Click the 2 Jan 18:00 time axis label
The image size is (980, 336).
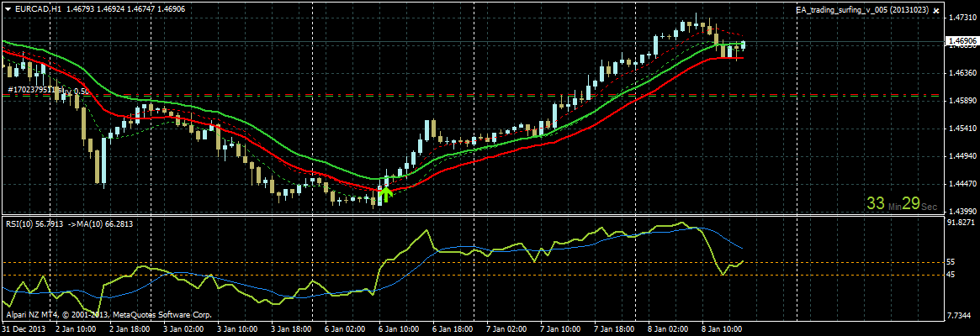point(130,328)
